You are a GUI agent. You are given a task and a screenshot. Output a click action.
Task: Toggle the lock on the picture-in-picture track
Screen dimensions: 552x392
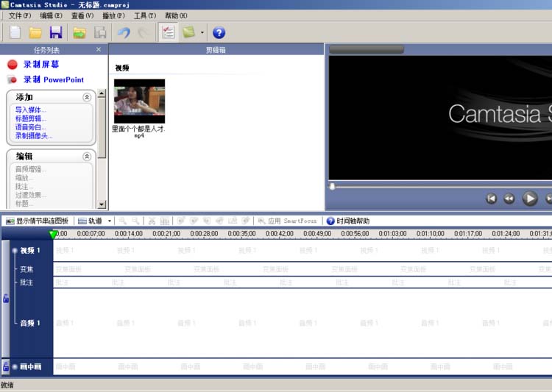6,366
